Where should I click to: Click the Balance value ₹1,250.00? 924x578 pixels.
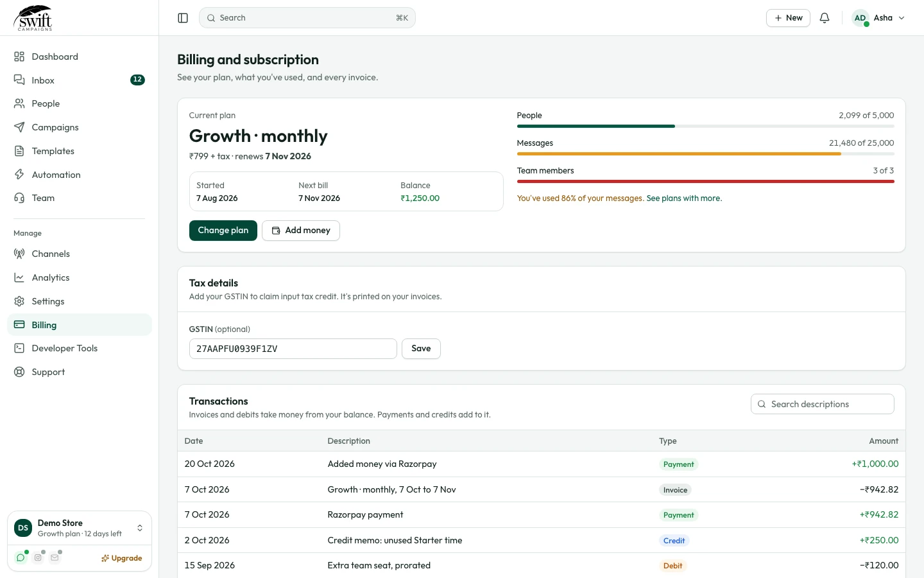click(420, 198)
